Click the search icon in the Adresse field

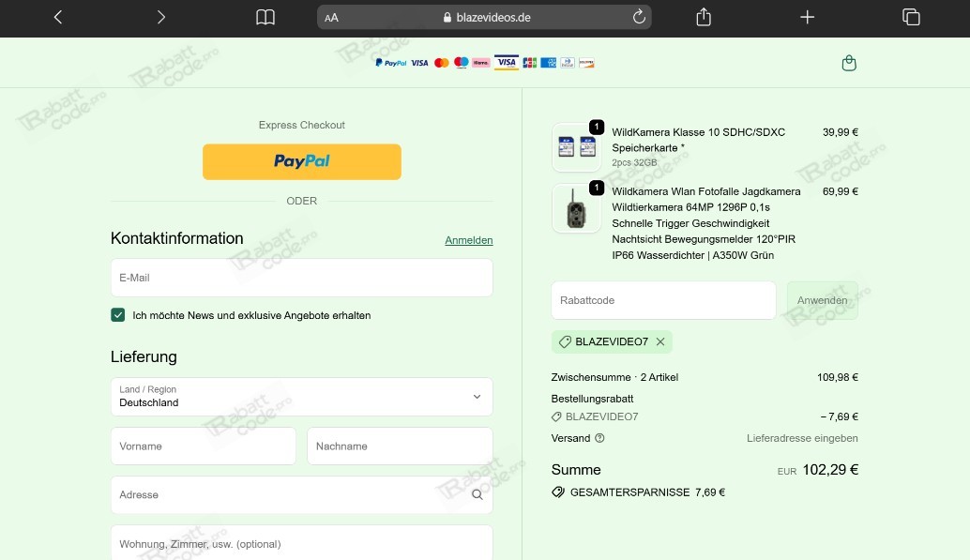[x=477, y=494]
